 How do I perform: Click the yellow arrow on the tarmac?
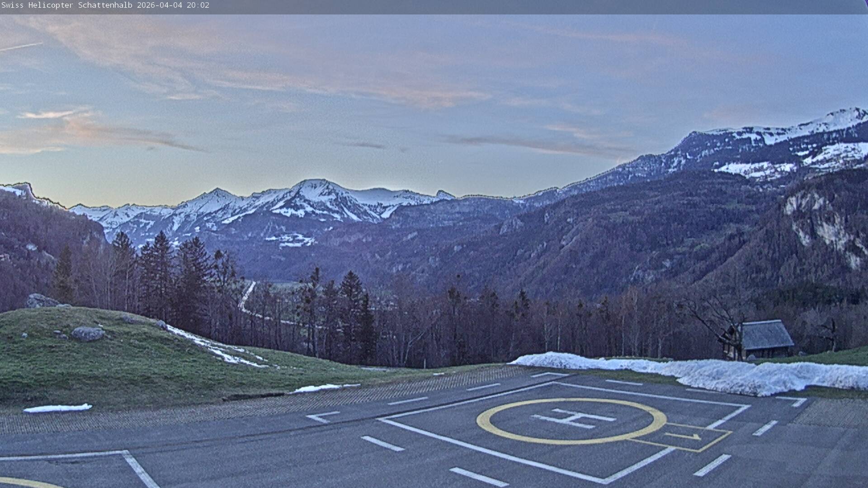(683, 436)
